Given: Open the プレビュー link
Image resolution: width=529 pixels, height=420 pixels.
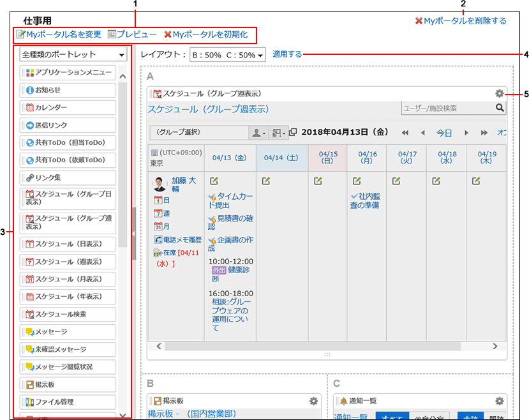Looking at the screenshot, I should click(132, 34).
